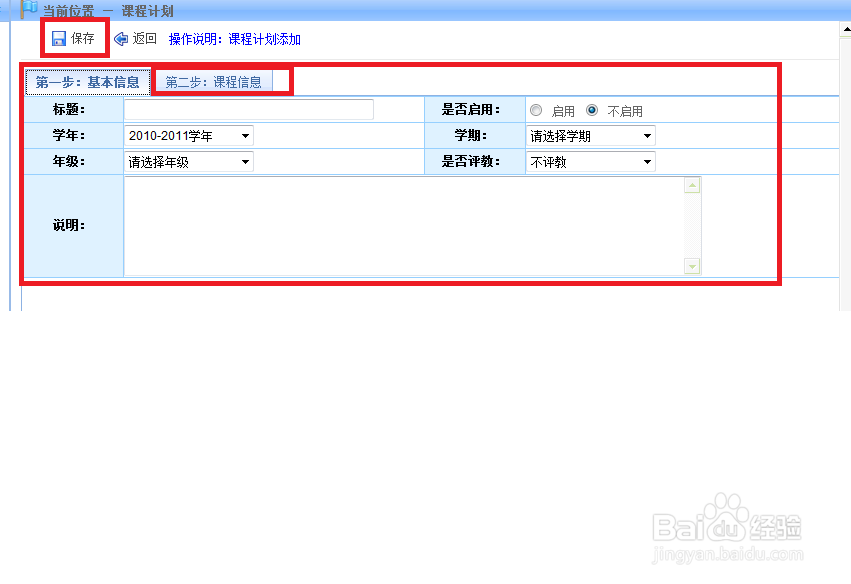Open the 请选择学期 dropdown

[x=591, y=136]
